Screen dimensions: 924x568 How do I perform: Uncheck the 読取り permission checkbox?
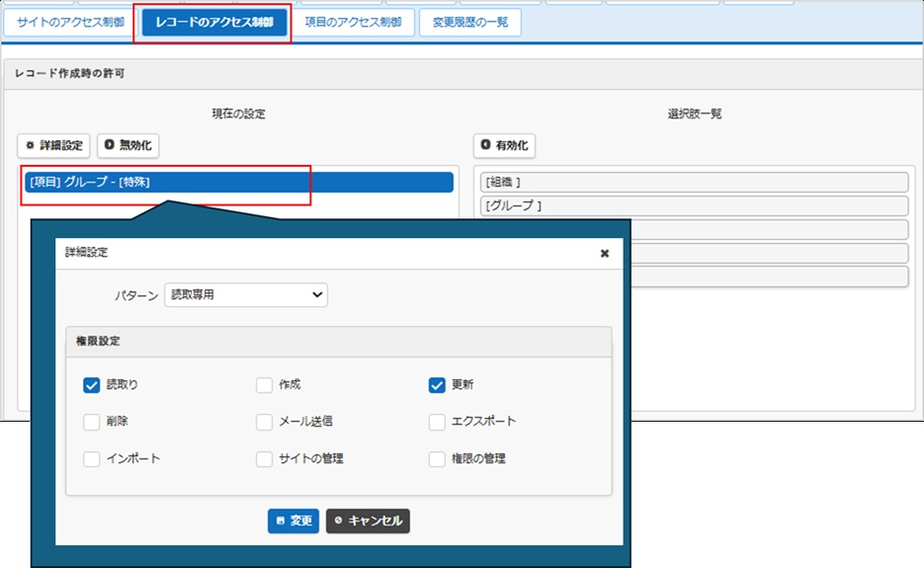tap(92, 385)
